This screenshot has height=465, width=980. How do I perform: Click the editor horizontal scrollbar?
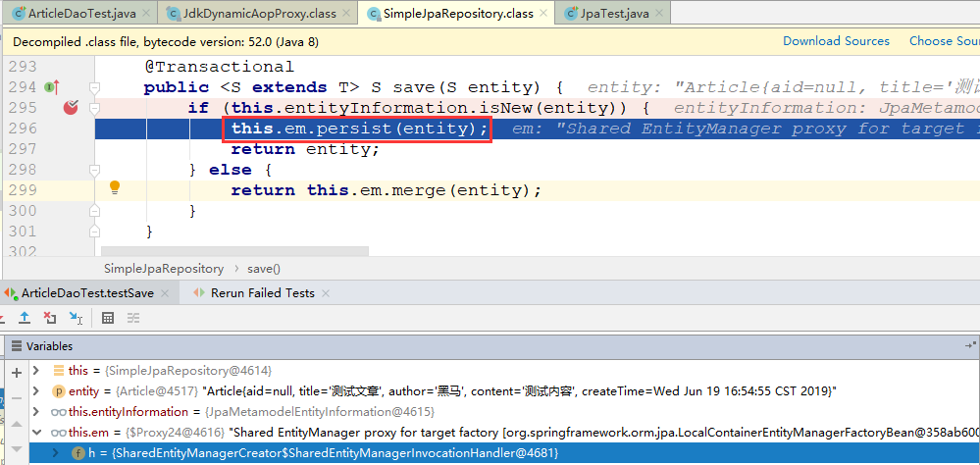tap(234, 250)
